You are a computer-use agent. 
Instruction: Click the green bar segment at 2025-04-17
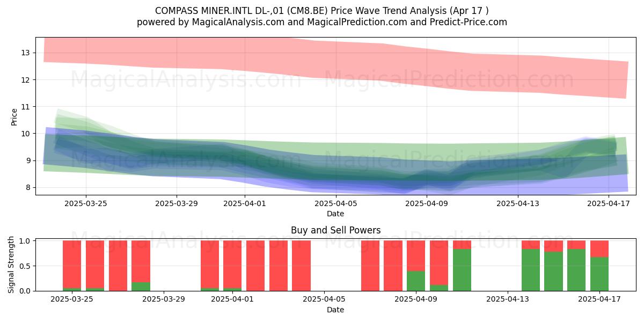click(x=599, y=274)
